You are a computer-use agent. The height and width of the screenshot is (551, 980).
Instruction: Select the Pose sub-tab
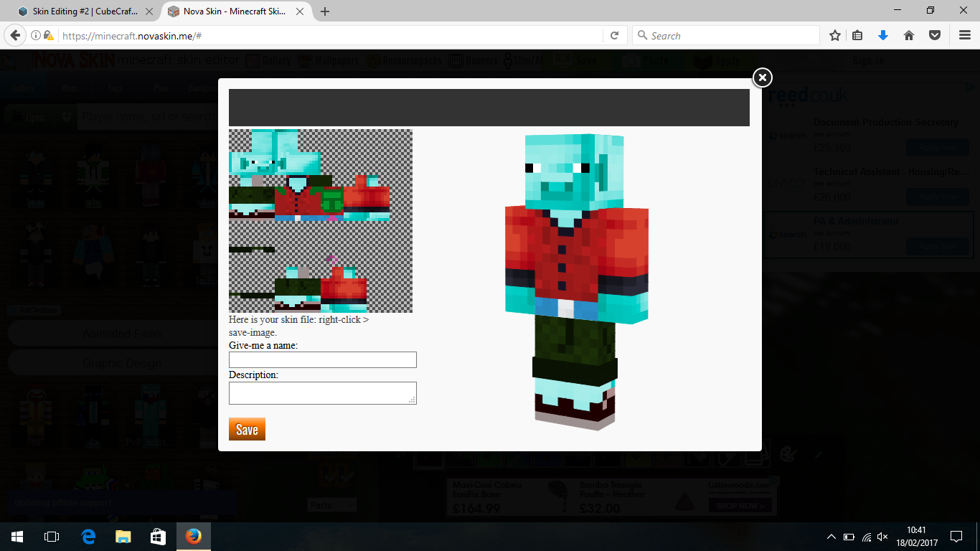161,88
